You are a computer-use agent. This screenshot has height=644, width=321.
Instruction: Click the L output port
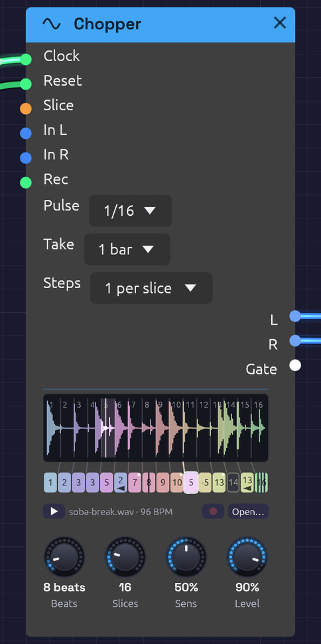(x=295, y=316)
